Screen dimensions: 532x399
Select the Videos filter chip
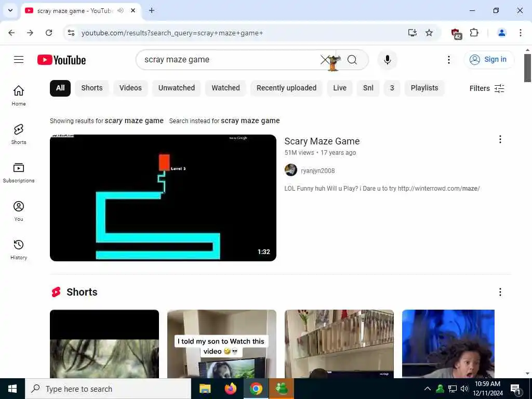[x=130, y=88]
